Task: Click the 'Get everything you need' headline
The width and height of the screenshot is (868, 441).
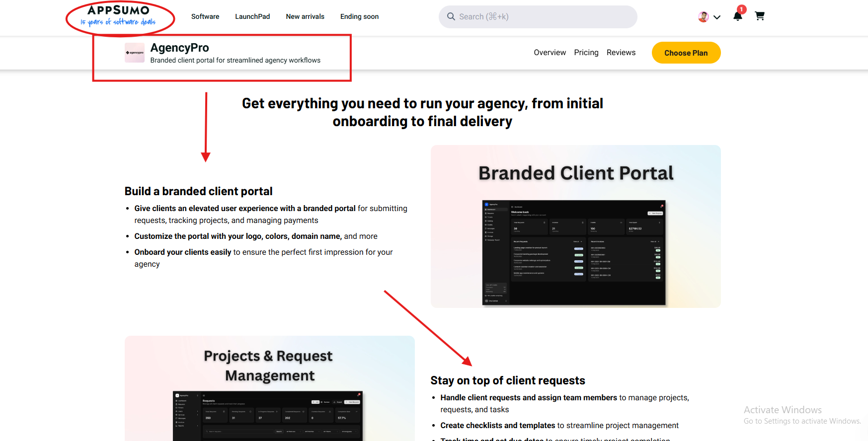Action: point(422,112)
